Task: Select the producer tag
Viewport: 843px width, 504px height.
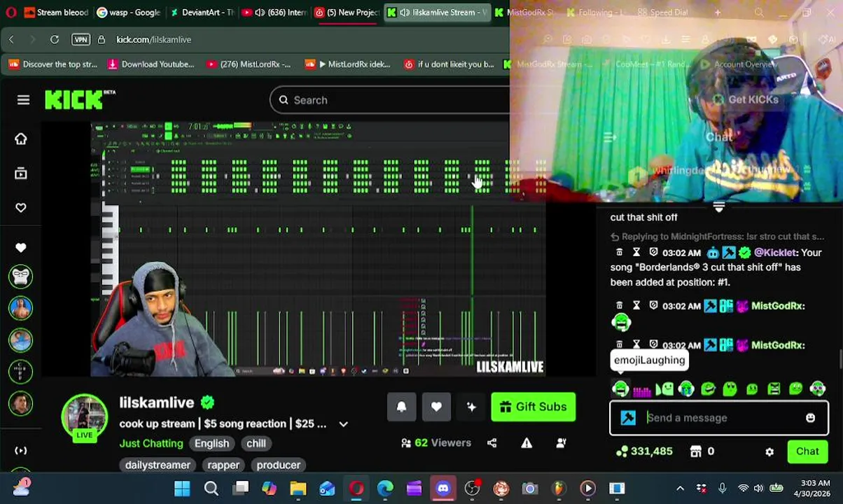Action: (278, 465)
